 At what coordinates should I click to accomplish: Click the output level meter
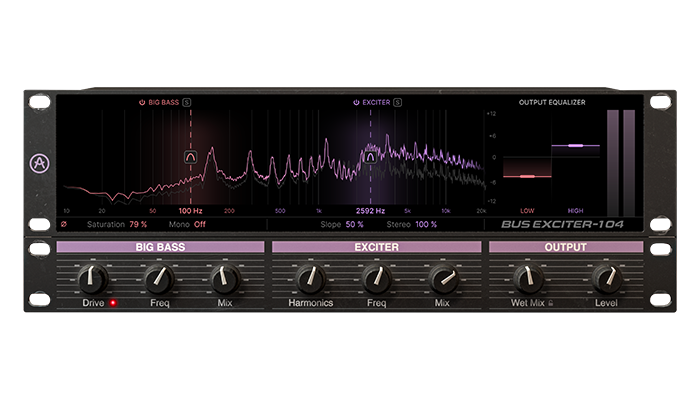[x=621, y=163]
